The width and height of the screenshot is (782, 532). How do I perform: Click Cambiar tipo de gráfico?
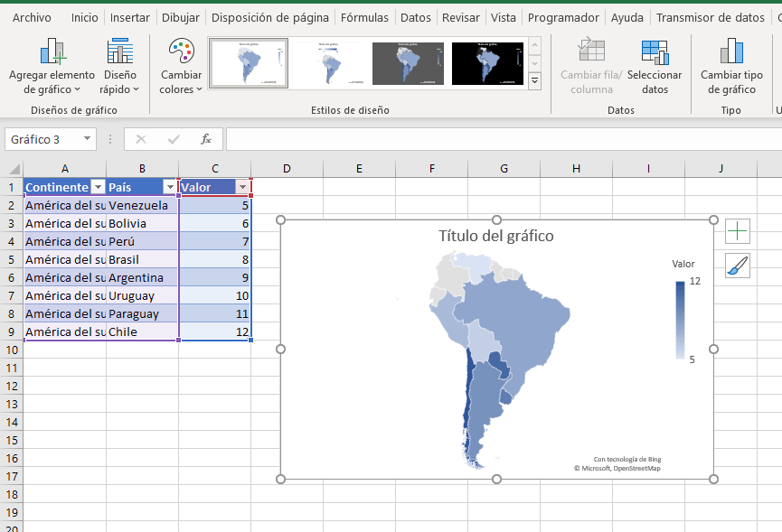[731, 67]
